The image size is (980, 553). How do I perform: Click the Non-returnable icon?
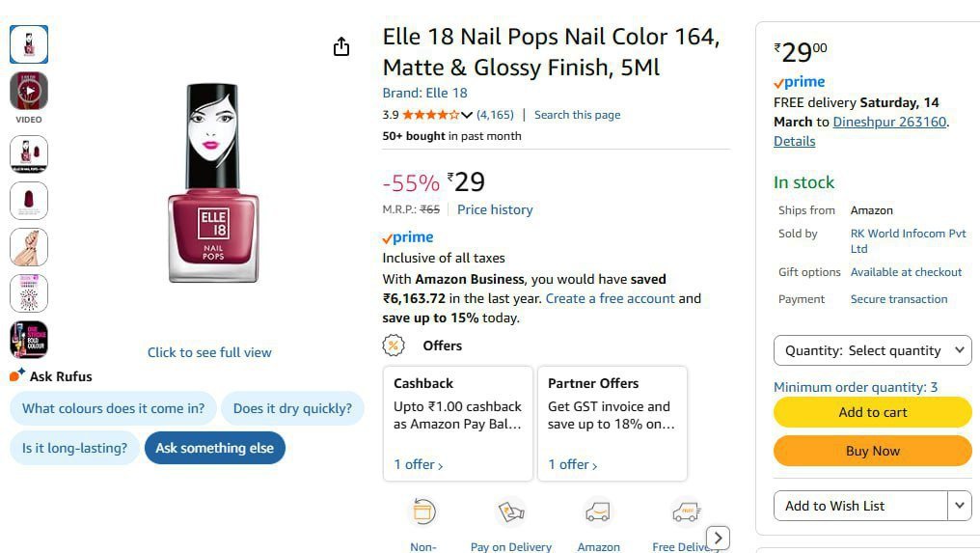click(423, 512)
